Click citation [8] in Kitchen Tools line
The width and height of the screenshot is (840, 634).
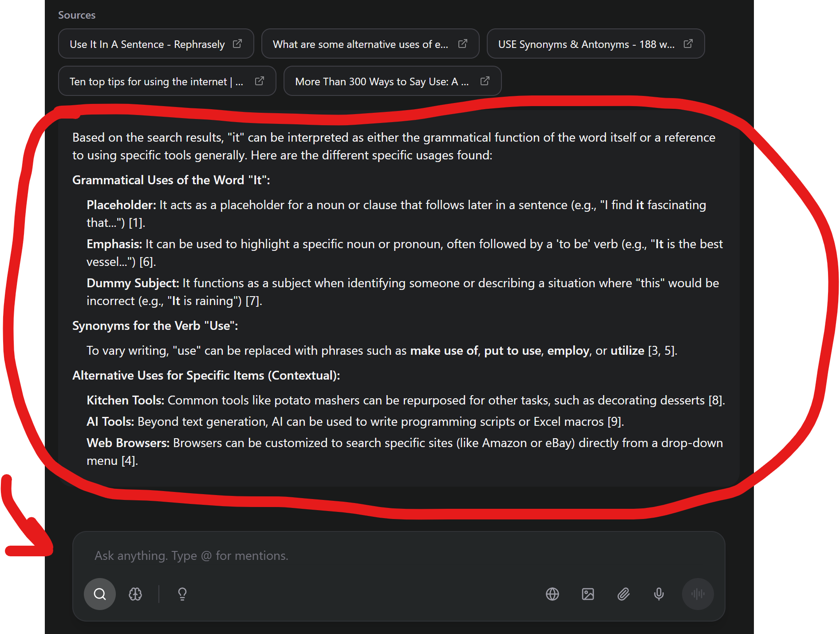pos(715,400)
